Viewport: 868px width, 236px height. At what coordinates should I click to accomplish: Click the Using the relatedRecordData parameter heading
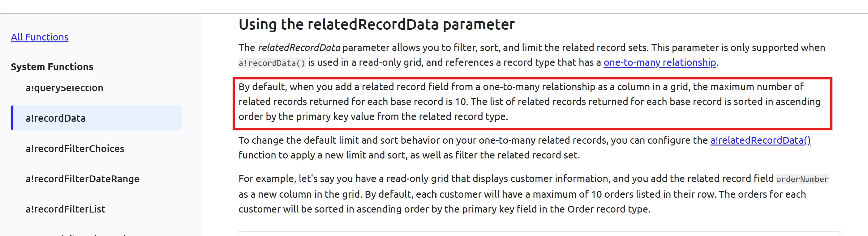377,25
